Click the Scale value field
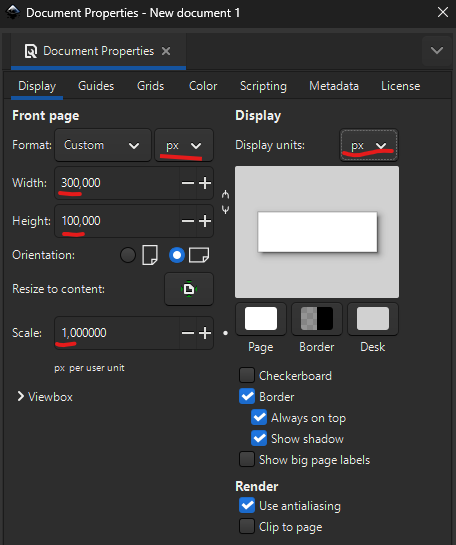Image resolution: width=456 pixels, height=545 pixels. (117, 333)
